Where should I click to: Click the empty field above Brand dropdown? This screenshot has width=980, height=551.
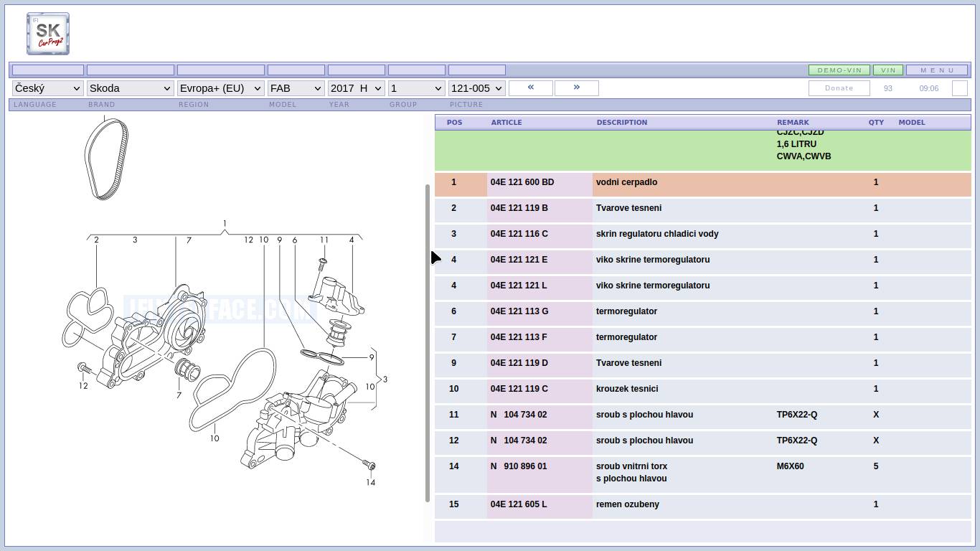(x=131, y=70)
